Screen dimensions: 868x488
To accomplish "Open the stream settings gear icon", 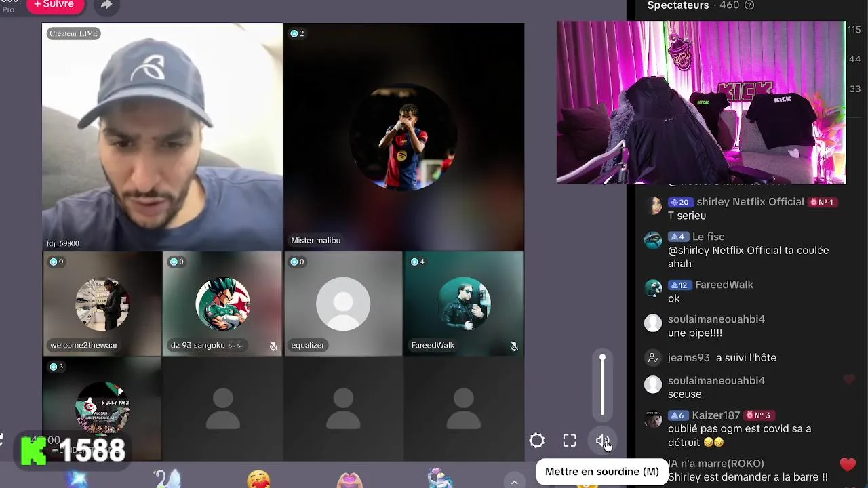I will 537,441.
